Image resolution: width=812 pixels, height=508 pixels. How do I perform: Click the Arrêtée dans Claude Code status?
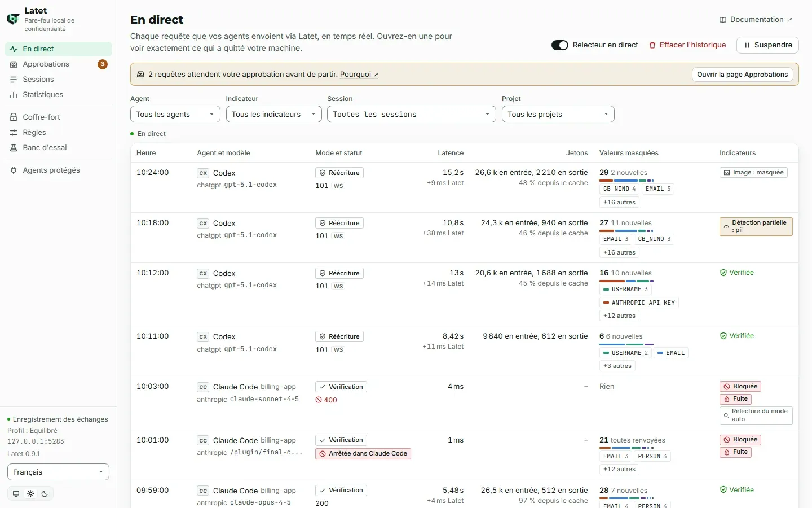coord(363,454)
